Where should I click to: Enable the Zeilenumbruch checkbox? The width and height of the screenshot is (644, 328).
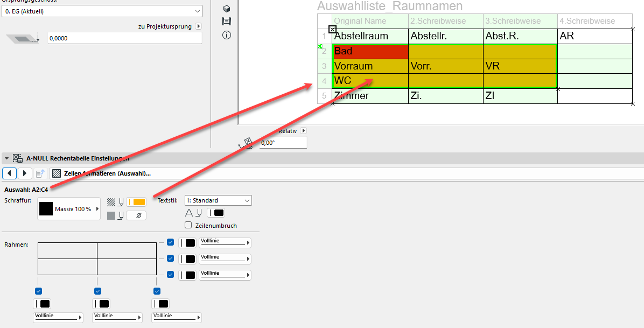tap(188, 225)
